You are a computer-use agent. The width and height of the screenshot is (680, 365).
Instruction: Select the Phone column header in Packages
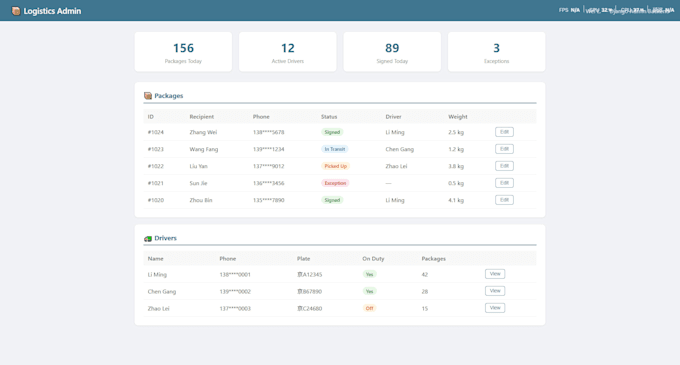(261, 117)
